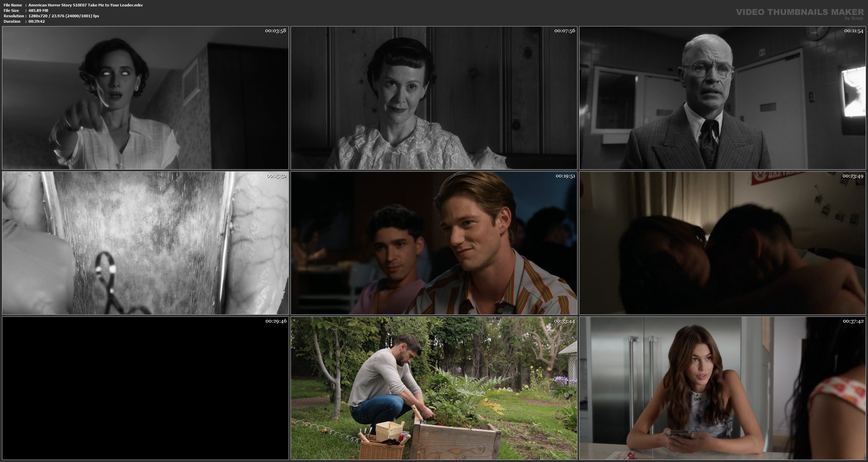868x462 pixels.
Task: Open the thumbnail of girl holding phone
Action: pyautogui.click(x=723, y=388)
